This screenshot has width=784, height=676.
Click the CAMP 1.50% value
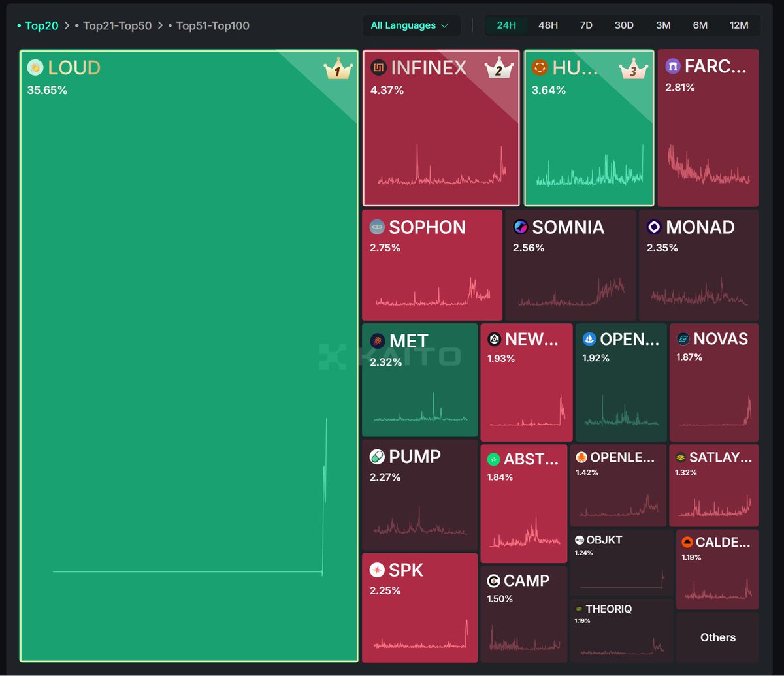point(500,598)
